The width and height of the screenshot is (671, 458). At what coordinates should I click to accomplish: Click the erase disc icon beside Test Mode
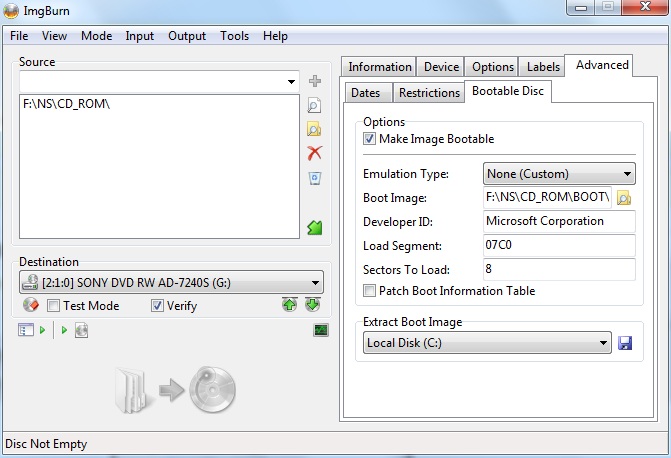coord(31,305)
